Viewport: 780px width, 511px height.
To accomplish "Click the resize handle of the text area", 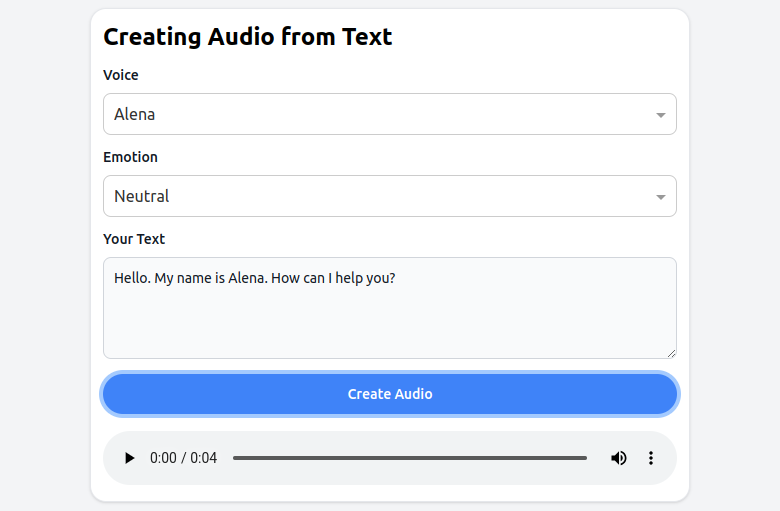I will (671, 353).
